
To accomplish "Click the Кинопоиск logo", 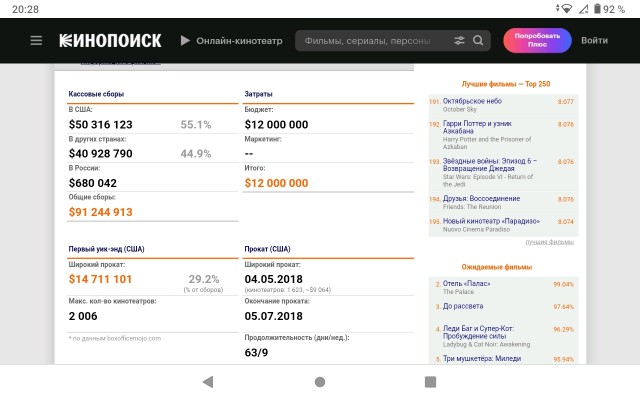I will point(110,40).
